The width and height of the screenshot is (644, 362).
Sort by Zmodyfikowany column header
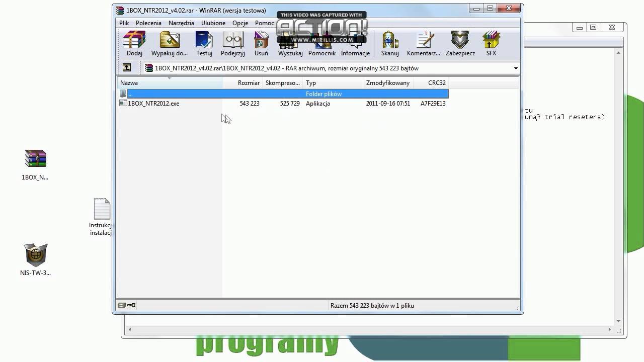pyautogui.click(x=388, y=83)
